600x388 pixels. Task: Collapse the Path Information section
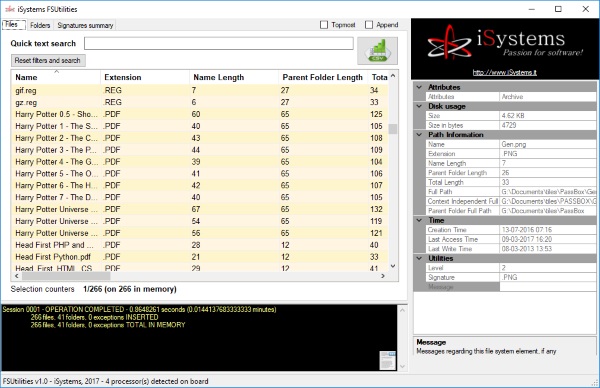pyautogui.click(x=419, y=135)
